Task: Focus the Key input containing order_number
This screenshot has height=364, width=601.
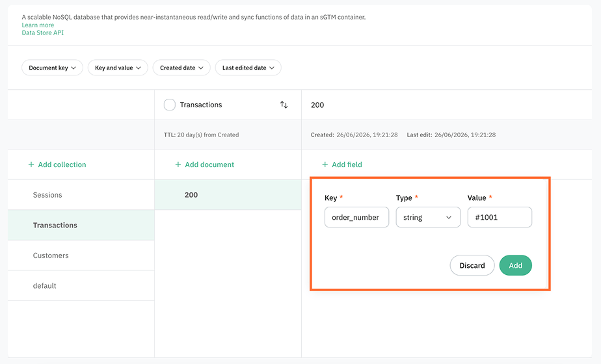Action: click(357, 217)
